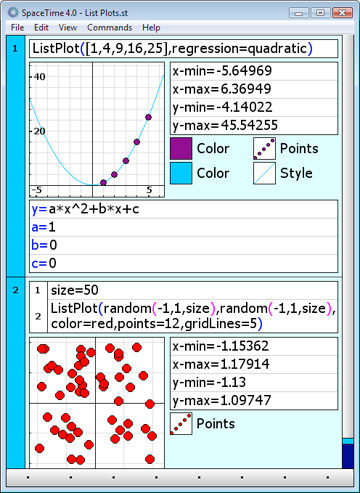Select the purple Color swatch
The image size is (360, 493).
click(x=181, y=148)
